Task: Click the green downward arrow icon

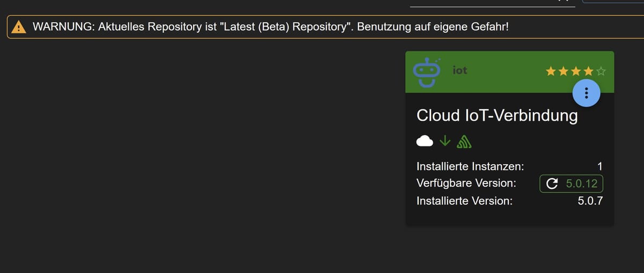Action: tap(444, 141)
